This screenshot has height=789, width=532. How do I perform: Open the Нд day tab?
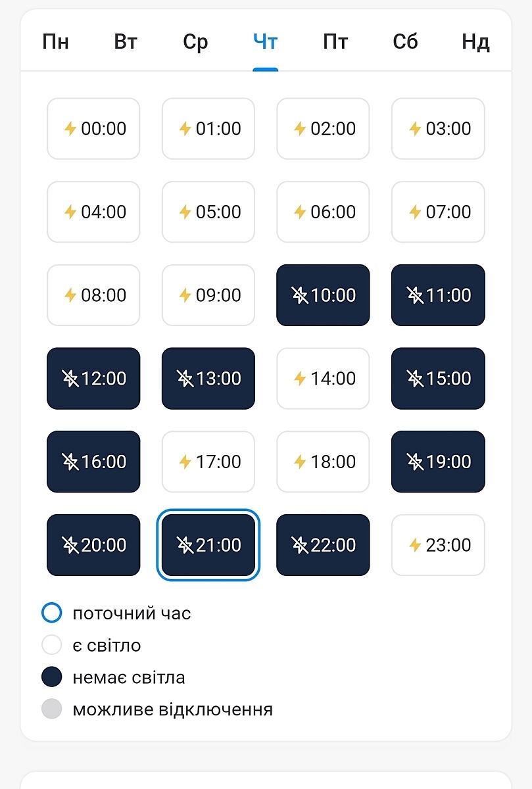point(475,43)
